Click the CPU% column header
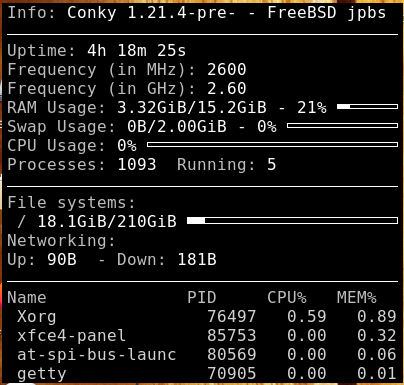404x385 pixels. point(287,298)
